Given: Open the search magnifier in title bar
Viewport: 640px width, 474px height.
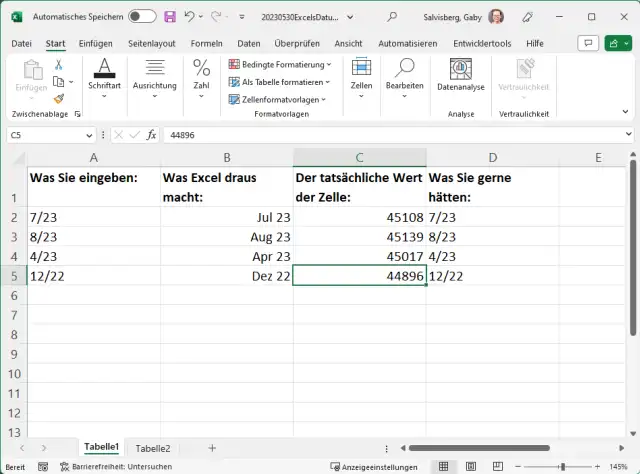Looking at the screenshot, I should point(393,17).
